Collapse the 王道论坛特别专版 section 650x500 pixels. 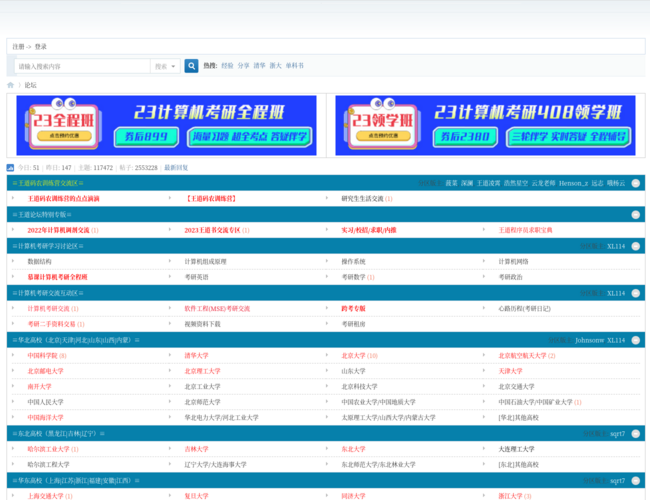pos(635,214)
